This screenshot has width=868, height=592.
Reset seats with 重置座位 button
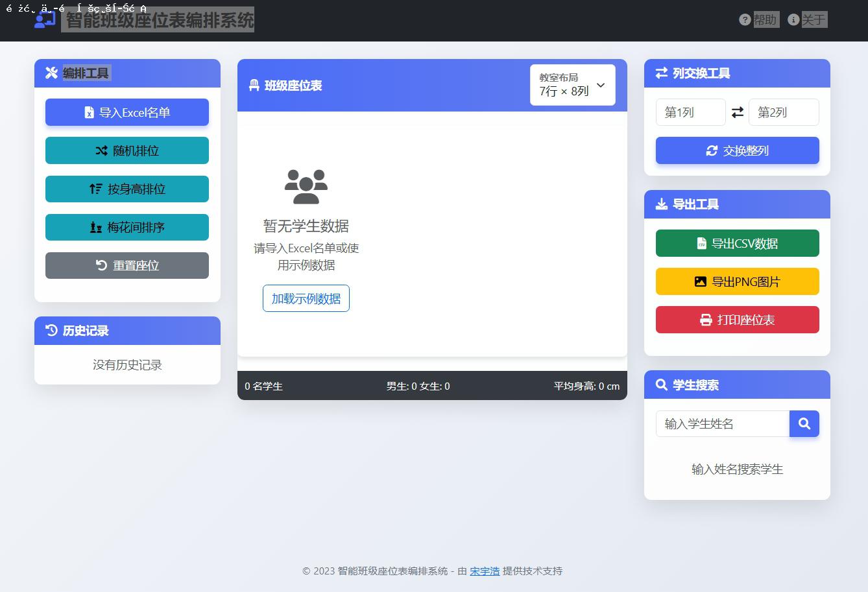127,265
